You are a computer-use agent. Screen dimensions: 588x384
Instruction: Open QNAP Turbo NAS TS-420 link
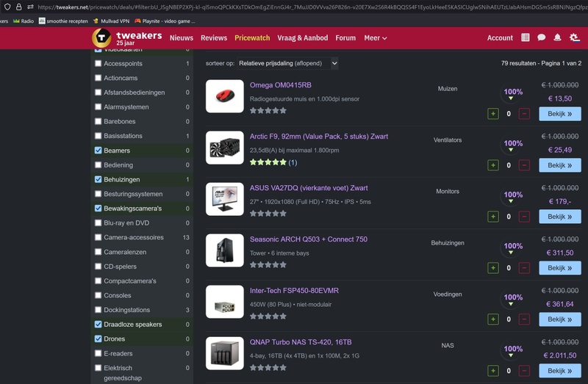click(x=301, y=342)
